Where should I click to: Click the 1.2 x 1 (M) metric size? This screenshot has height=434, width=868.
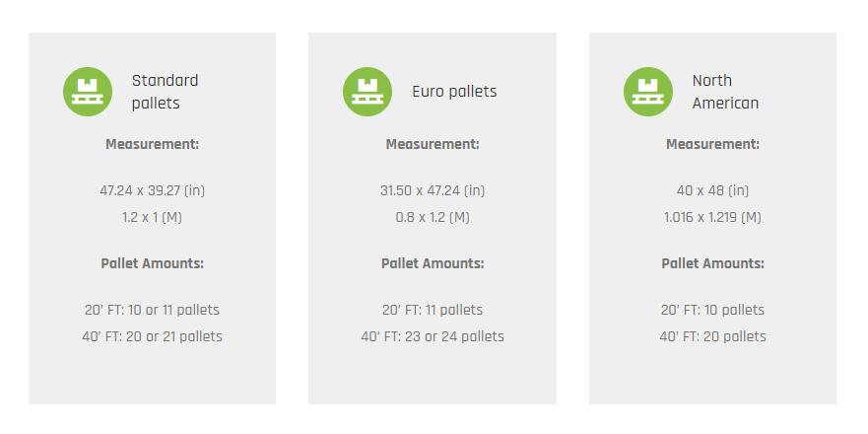(x=152, y=217)
